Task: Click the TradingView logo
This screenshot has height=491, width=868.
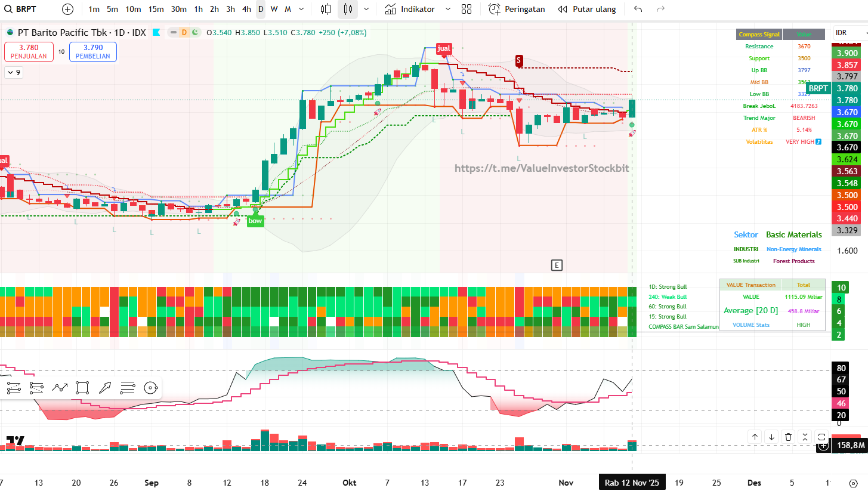Action: (x=15, y=442)
